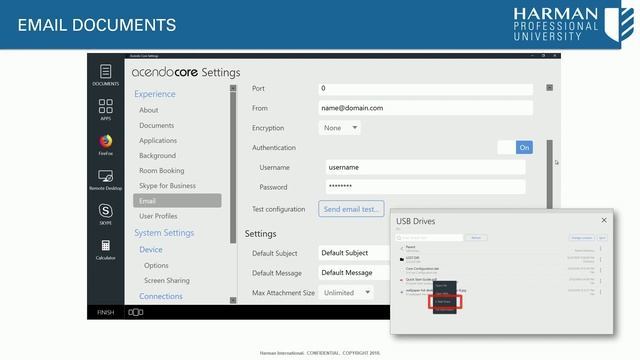Open Screen Sharing settings
This screenshot has width=640, height=360.
[x=167, y=280]
